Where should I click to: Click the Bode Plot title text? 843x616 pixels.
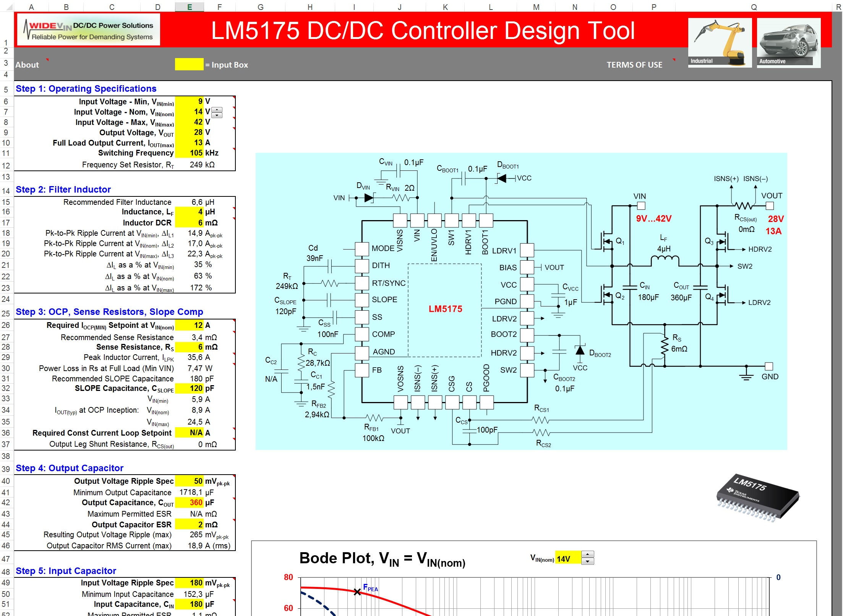point(382,559)
